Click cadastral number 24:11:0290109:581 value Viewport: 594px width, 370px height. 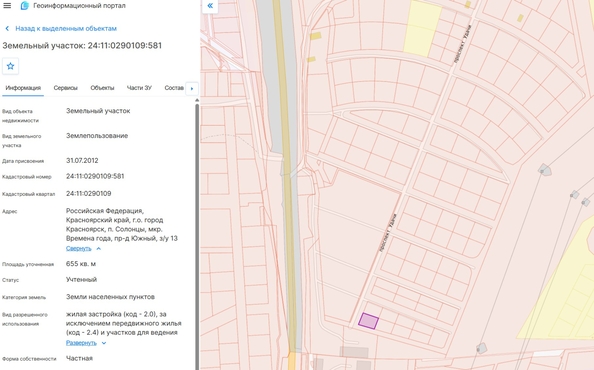point(95,176)
